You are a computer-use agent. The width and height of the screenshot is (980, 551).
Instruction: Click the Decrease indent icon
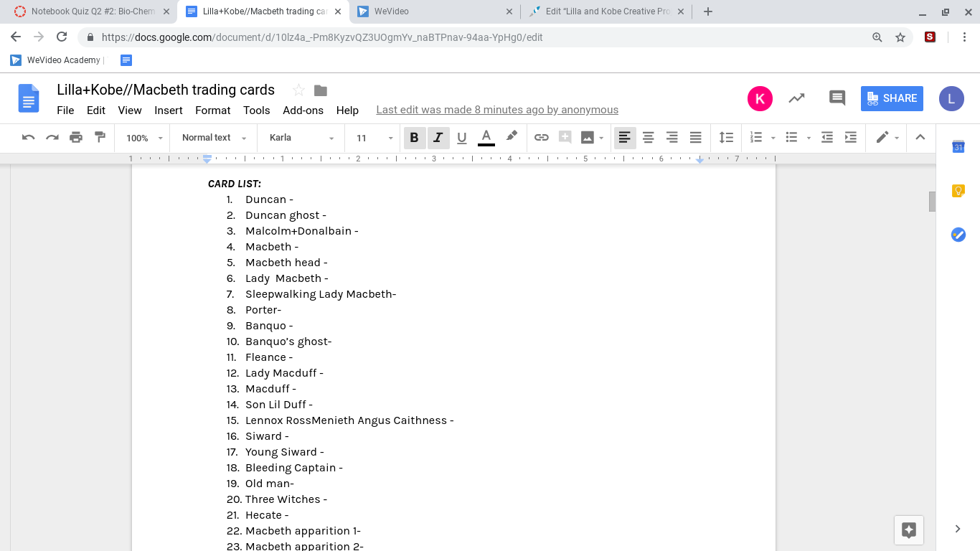click(x=827, y=138)
